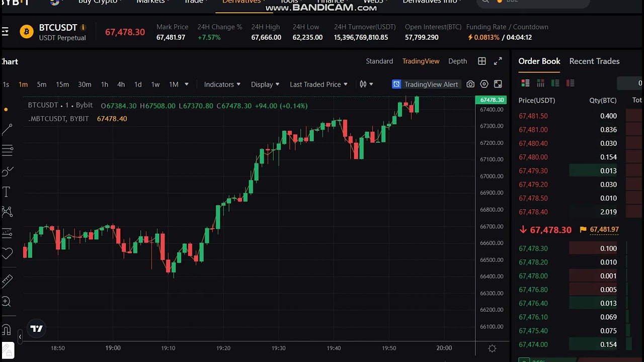
Task: Click the BTCUSDT pair name
Action: coord(58,28)
